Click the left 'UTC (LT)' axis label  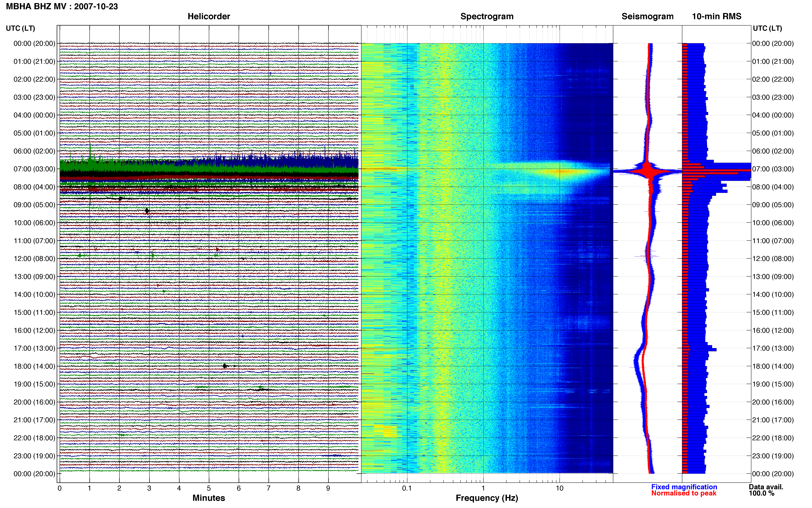pyautogui.click(x=21, y=28)
